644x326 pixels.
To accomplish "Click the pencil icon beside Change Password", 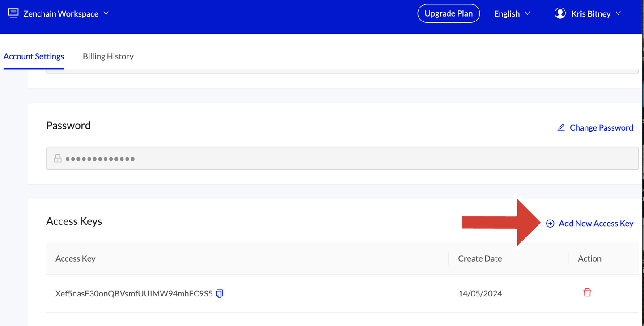I will (561, 127).
